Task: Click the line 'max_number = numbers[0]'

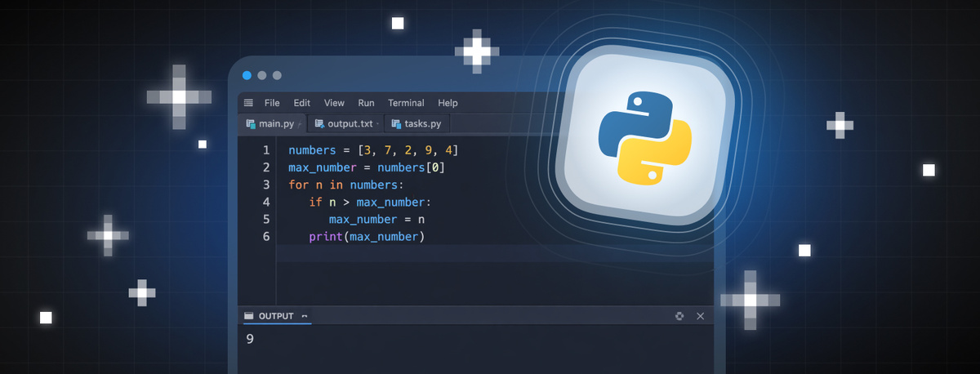Action: pyautogui.click(x=367, y=167)
